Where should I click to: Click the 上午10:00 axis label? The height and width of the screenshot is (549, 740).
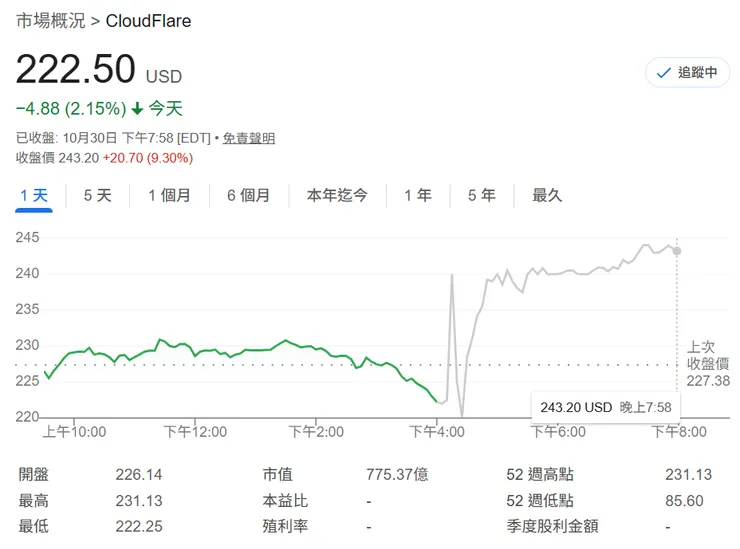[75, 431]
